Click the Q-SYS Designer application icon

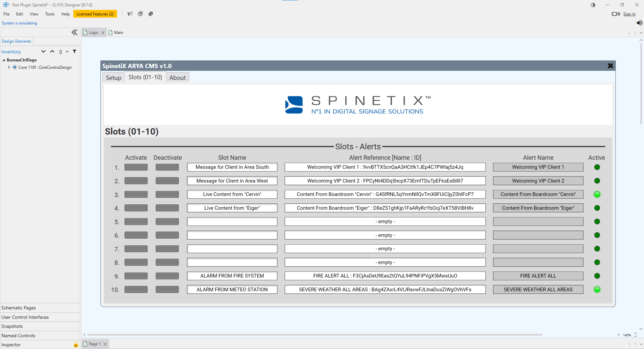(x=6, y=5)
